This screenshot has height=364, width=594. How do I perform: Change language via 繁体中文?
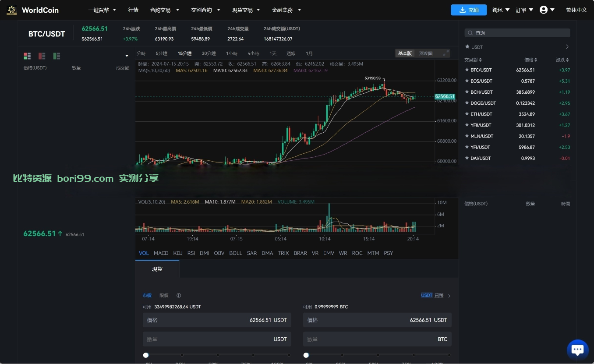576,10
